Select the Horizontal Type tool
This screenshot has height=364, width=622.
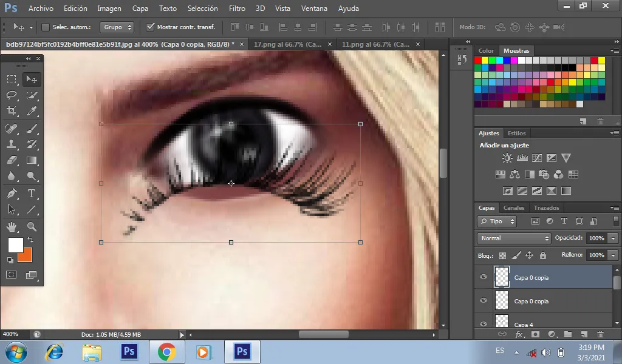click(x=32, y=194)
